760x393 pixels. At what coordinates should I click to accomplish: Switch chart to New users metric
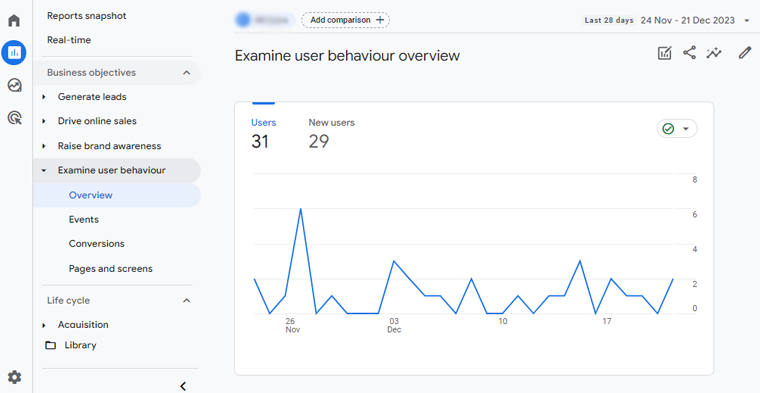[332, 133]
